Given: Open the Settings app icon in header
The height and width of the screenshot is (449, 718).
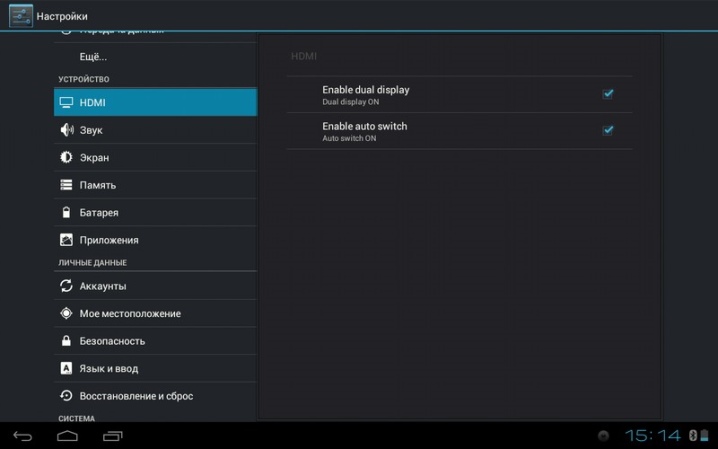Looking at the screenshot, I should [21, 16].
